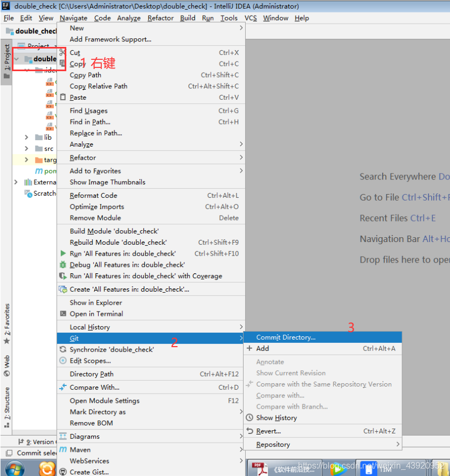This screenshot has width=450, height=476.
Task: Click the Scratches folder icon
Action: [x=28, y=194]
